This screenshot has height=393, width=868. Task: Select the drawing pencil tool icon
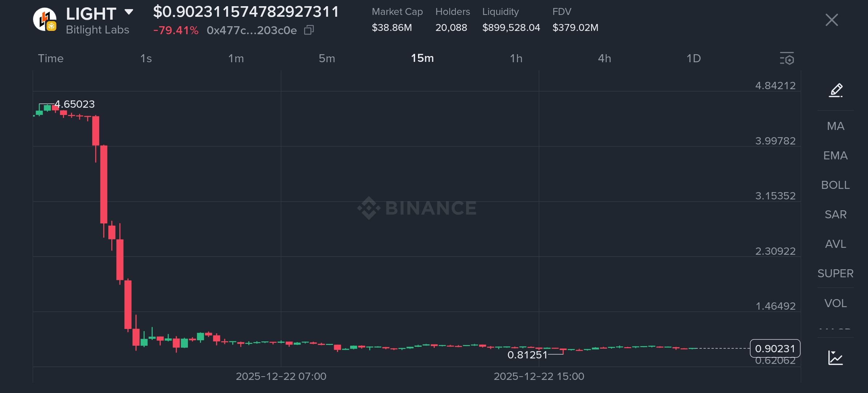(836, 90)
